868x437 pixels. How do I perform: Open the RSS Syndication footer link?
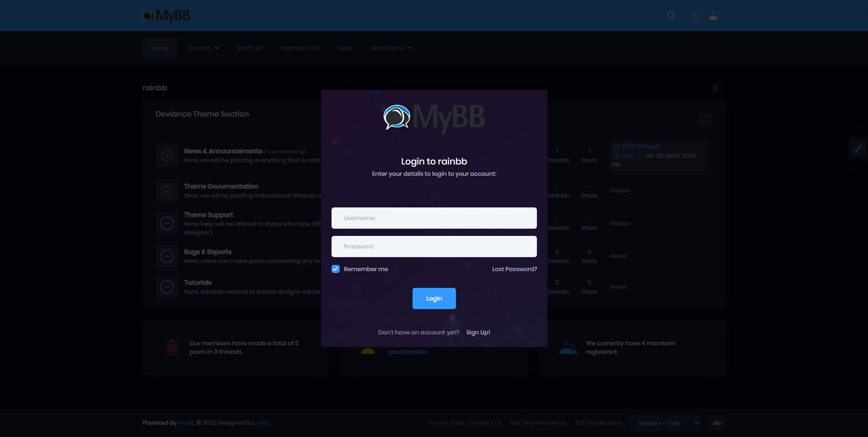click(x=599, y=423)
